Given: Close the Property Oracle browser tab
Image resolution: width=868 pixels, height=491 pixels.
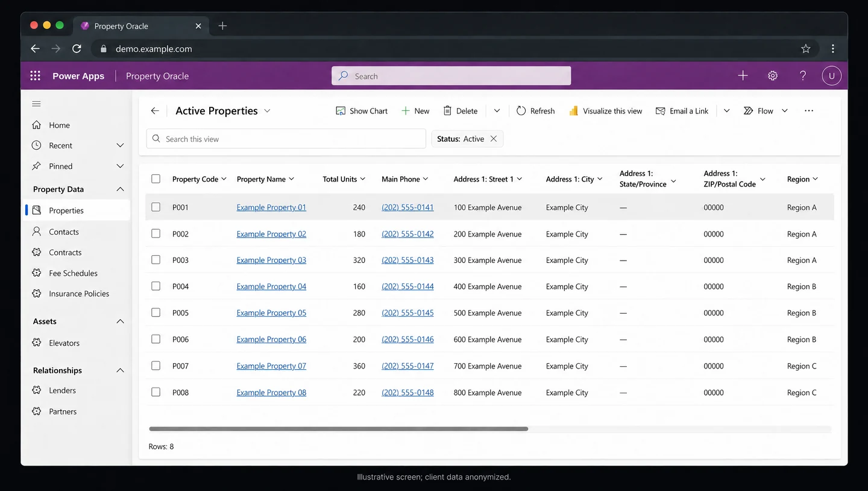Looking at the screenshot, I should 199,26.
